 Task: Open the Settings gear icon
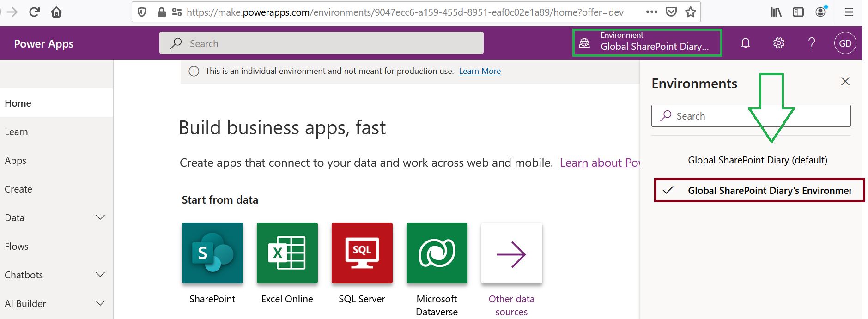[779, 43]
